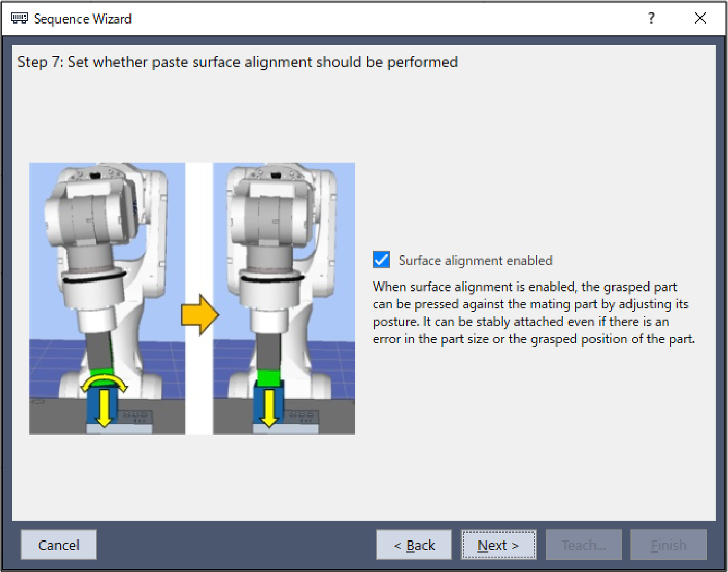Image resolution: width=728 pixels, height=572 pixels.
Task: Click the Sequence Wizard title bar icon
Action: click(x=19, y=18)
